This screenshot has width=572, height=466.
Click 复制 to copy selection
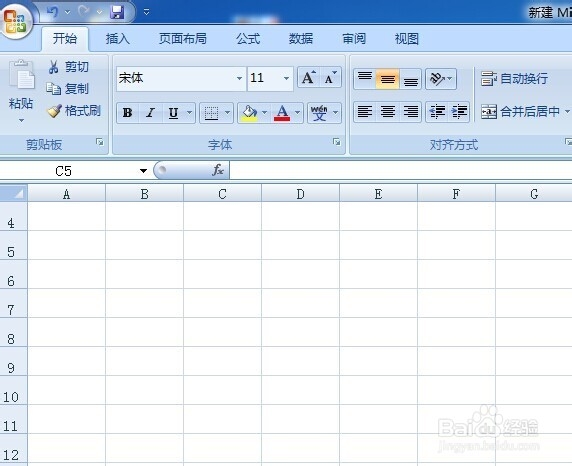pyautogui.click(x=67, y=89)
